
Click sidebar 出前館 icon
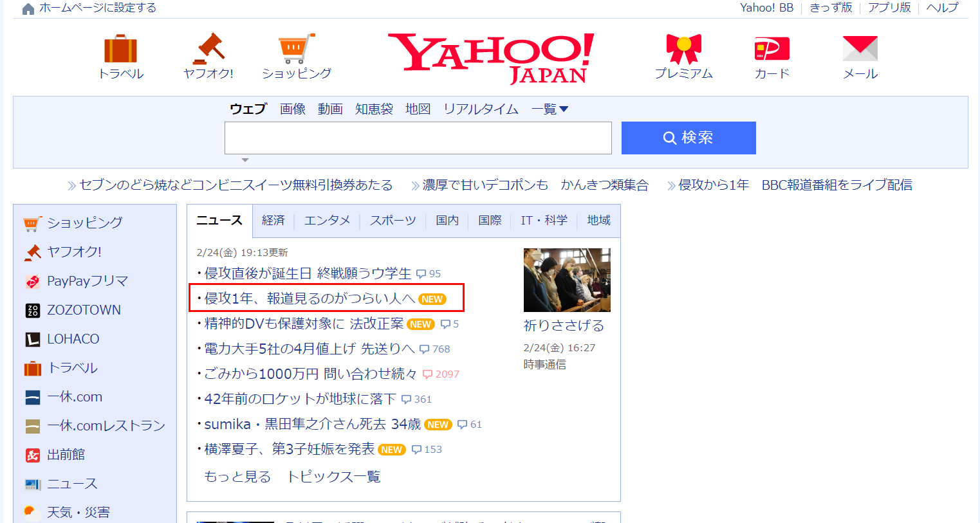[33, 455]
